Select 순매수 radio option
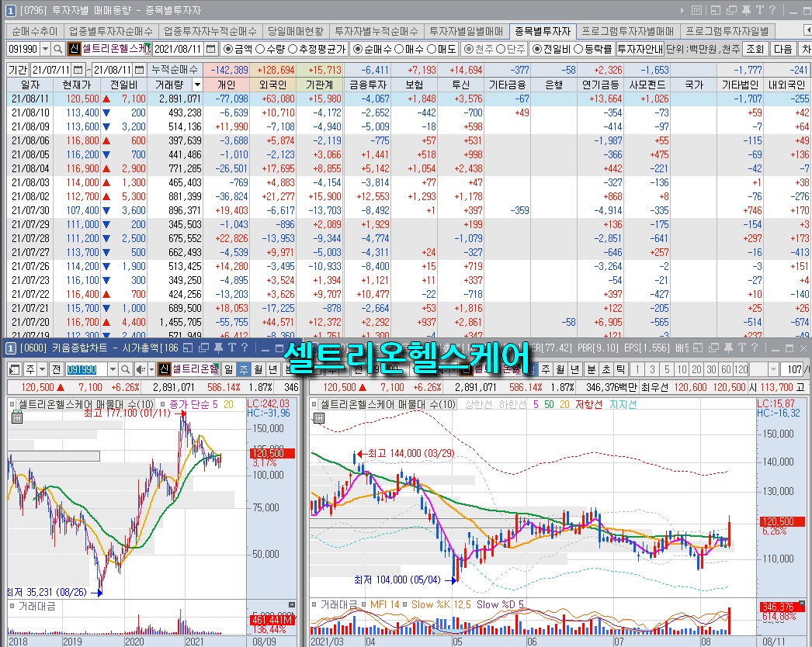The image size is (812, 647). 357,49
